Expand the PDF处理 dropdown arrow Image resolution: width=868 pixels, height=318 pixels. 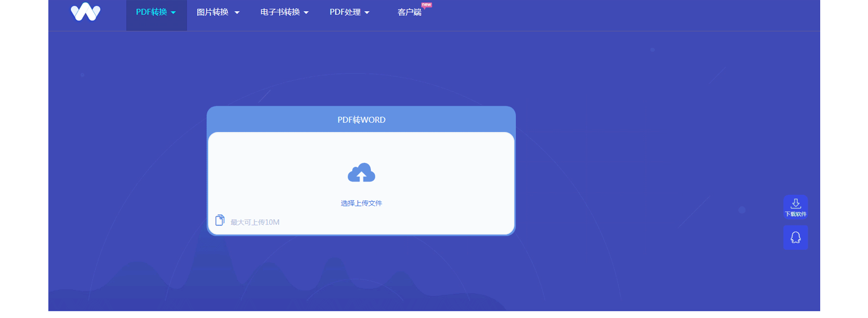(x=367, y=13)
